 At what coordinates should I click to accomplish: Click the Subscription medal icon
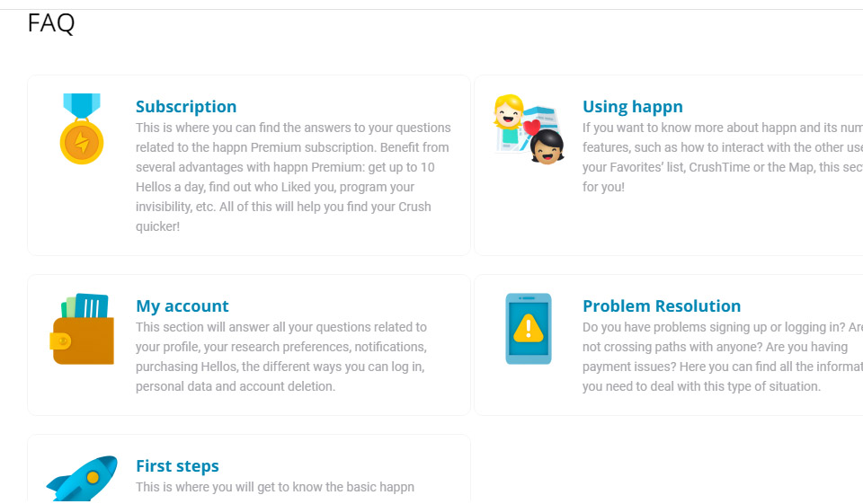pyautogui.click(x=82, y=129)
